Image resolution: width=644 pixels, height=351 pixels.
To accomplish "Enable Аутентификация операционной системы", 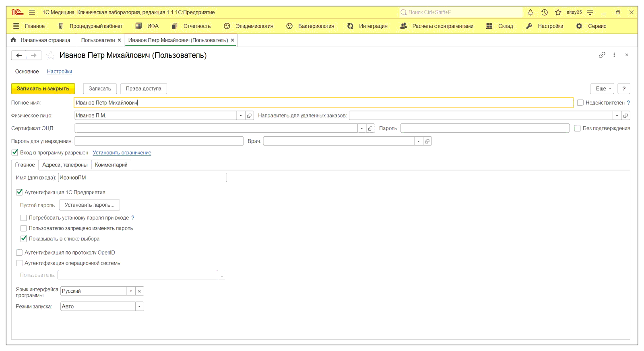I will 19,263.
